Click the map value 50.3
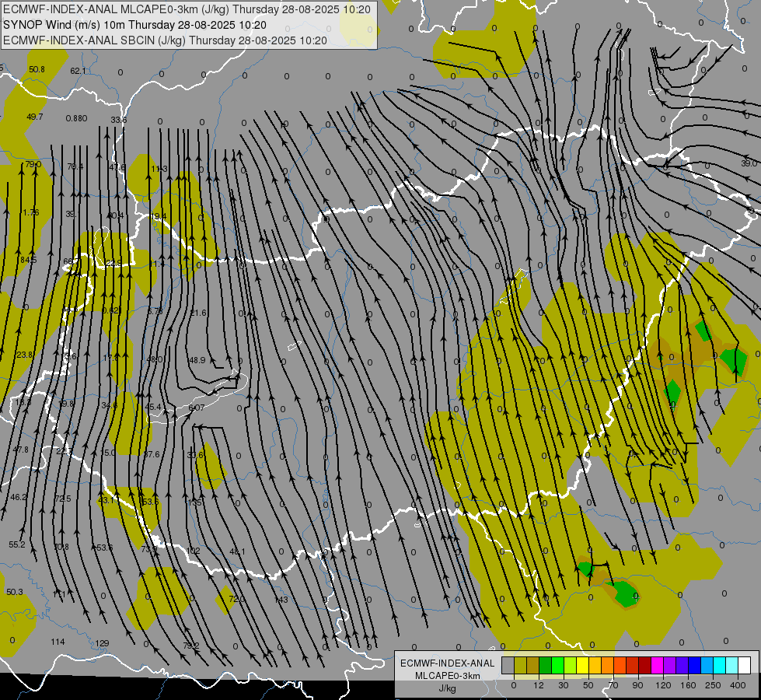Viewport: 761px width, 700px height. 15,592
